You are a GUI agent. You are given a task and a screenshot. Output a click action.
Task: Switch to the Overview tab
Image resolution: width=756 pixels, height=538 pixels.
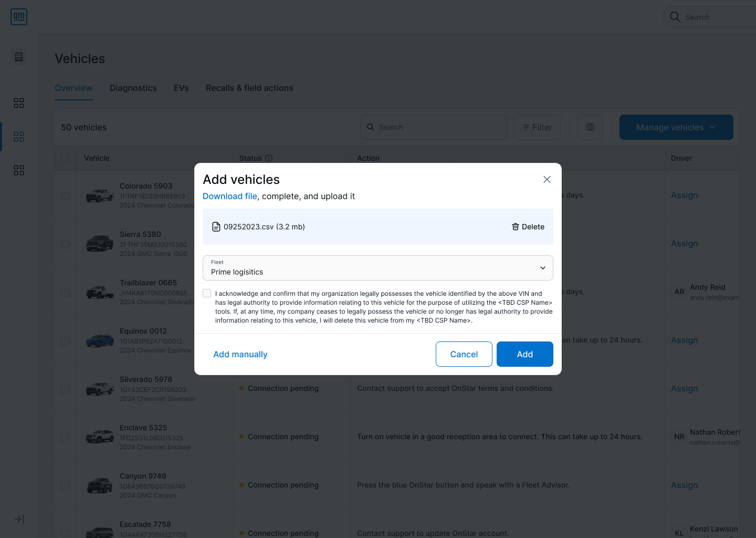coord(73,88)
